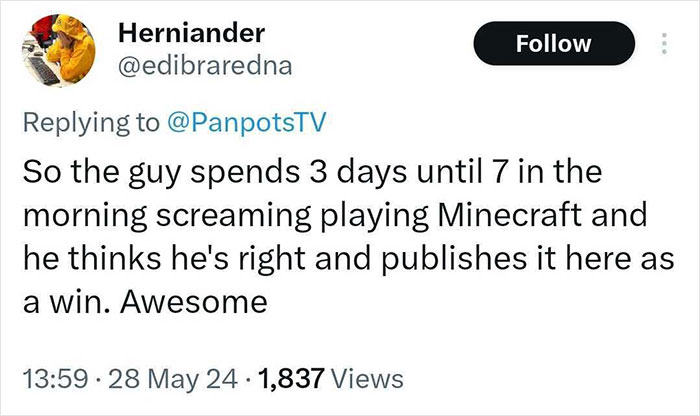
Task: Open the 1,837 Views count
Action: 330,379
